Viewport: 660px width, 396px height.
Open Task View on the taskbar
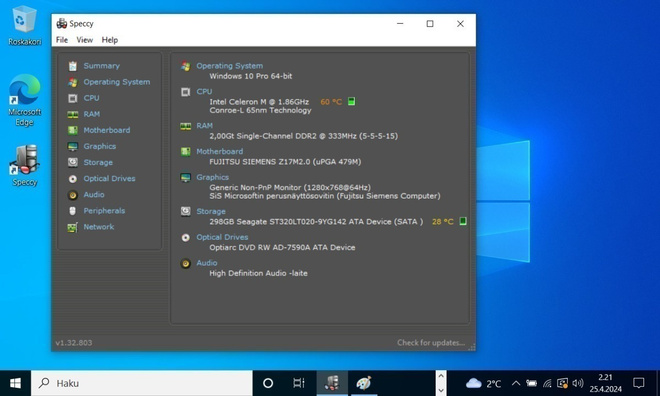(298, 383)
